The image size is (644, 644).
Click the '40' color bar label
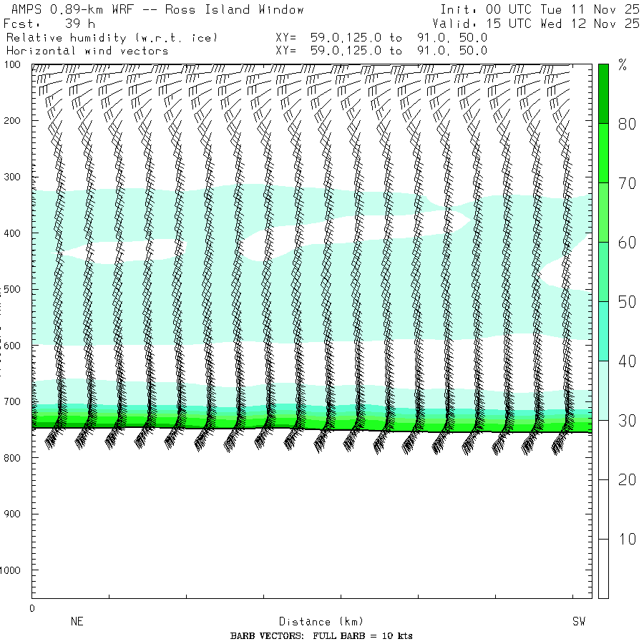[627, 361]
